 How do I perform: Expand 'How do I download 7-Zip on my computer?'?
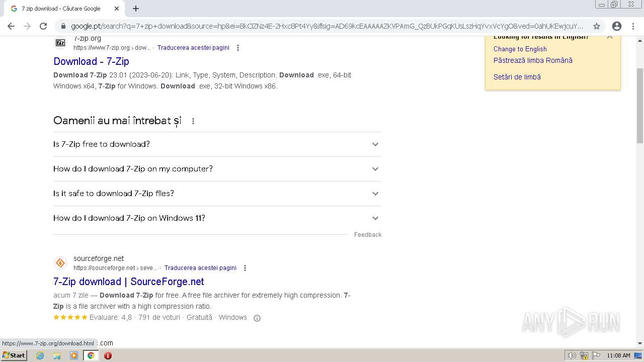tap(217, 169)
